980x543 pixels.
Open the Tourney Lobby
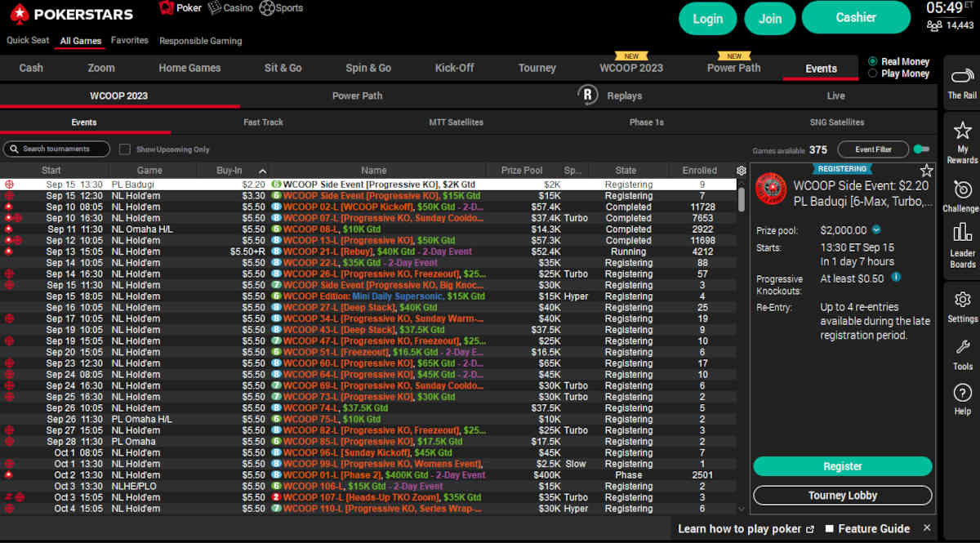tap(842, 496)
